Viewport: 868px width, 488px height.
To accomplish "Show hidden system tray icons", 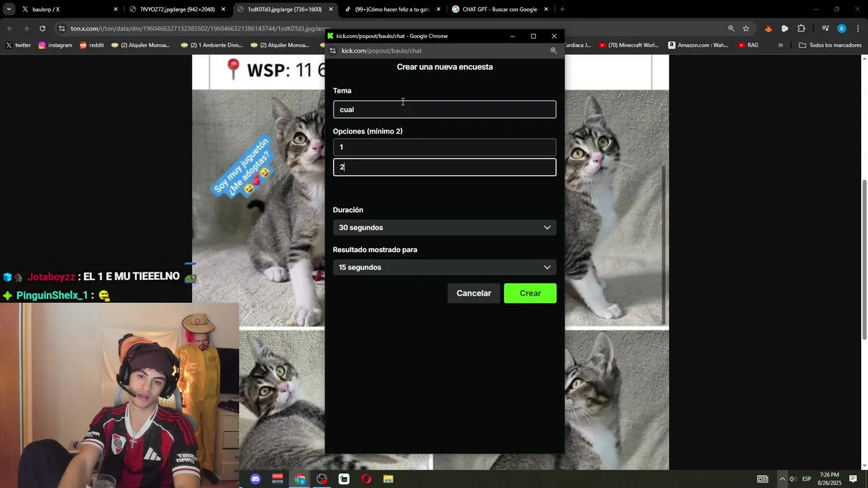I will pos(783,479).
